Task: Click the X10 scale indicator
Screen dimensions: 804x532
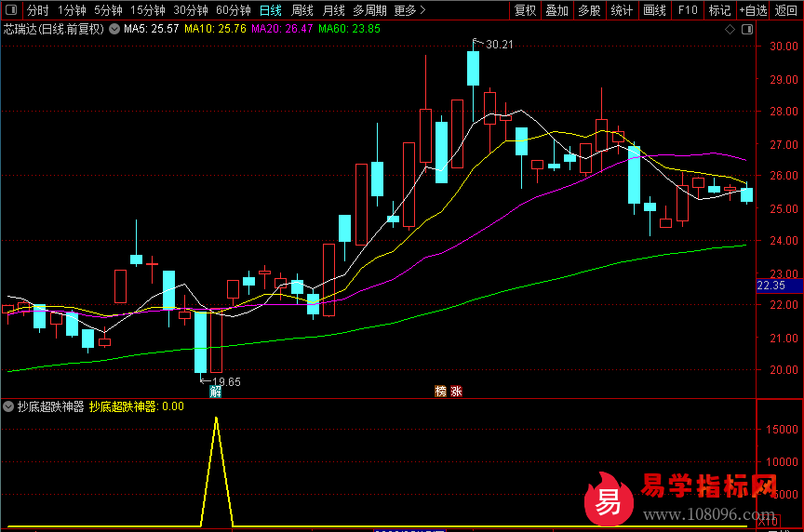Action: 769,522
